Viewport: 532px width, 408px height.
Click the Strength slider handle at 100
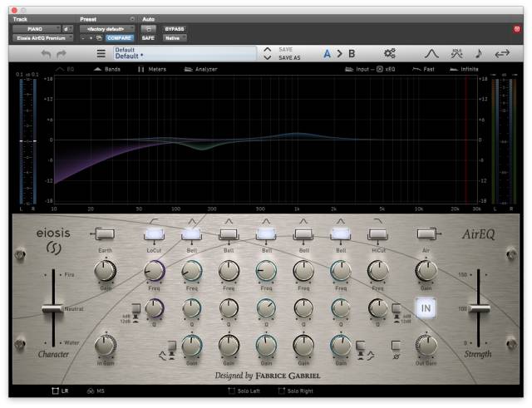[x=479, y=308]
